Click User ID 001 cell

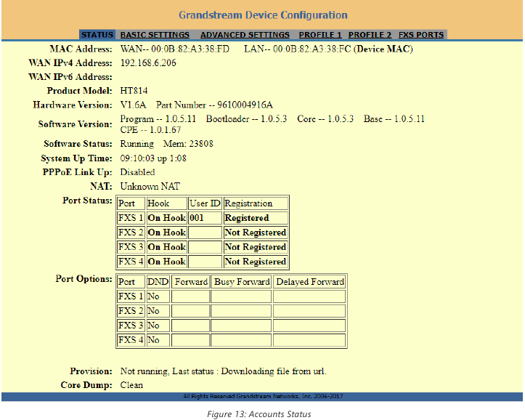point(205,218)
